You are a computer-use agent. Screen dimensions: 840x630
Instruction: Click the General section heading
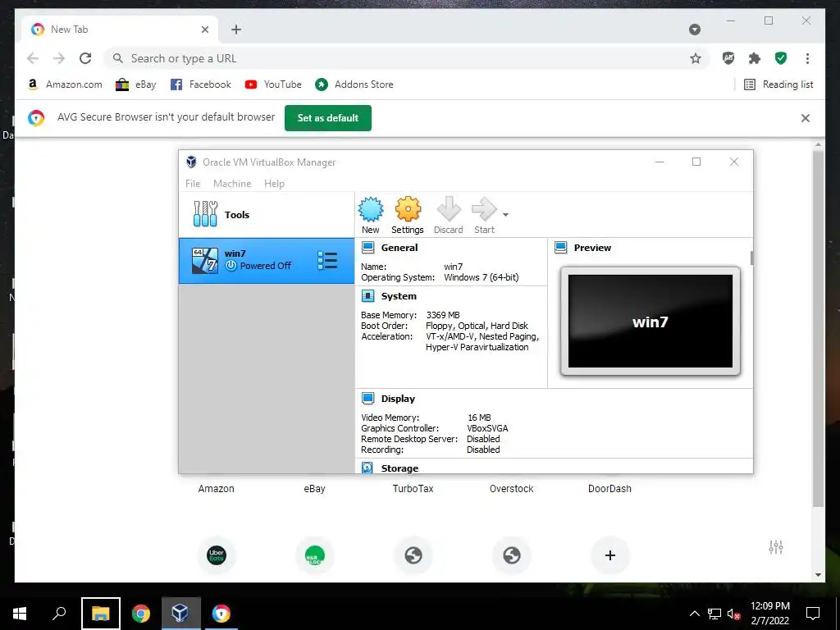coord(399,248)
